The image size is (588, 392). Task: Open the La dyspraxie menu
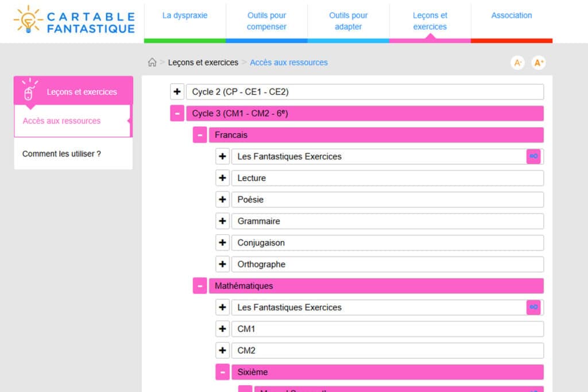point(184,15)
